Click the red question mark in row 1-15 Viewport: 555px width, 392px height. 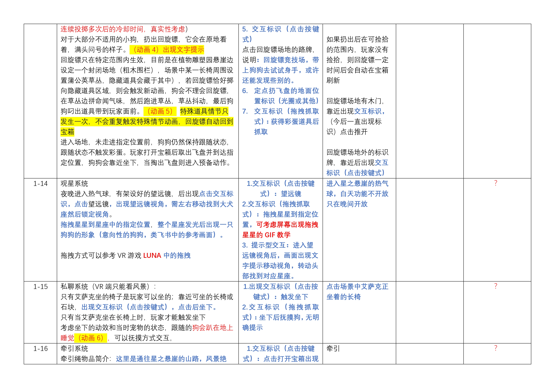[x=496, y=286]
